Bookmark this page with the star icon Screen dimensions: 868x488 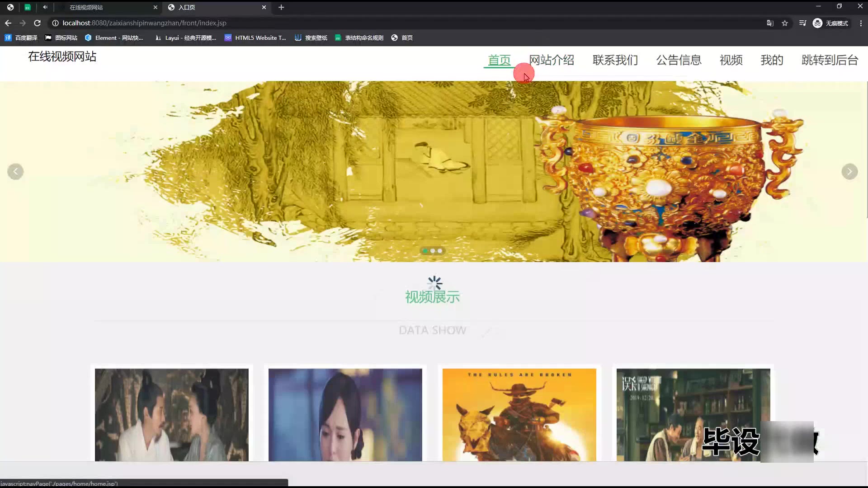785,23
